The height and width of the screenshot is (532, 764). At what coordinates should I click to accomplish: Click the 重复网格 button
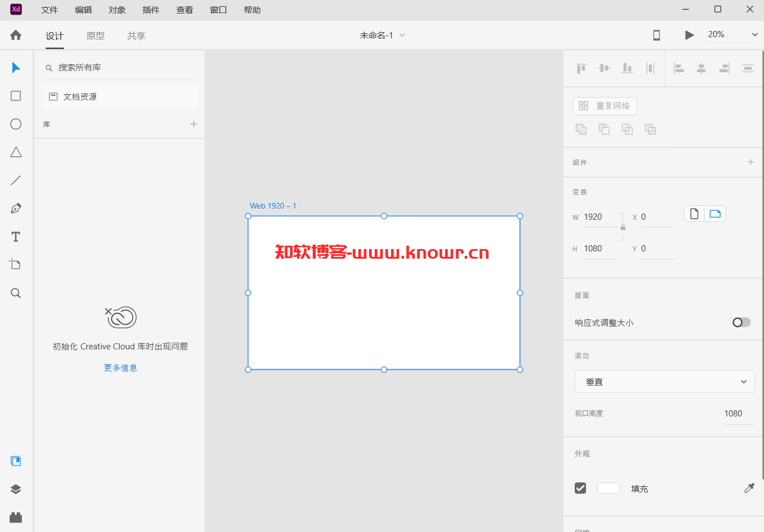605,106
